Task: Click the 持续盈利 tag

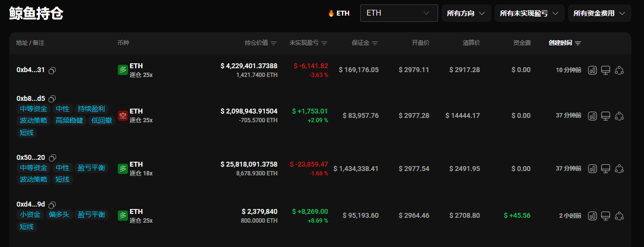Action: pyautogui.click(x=92, y=109)
